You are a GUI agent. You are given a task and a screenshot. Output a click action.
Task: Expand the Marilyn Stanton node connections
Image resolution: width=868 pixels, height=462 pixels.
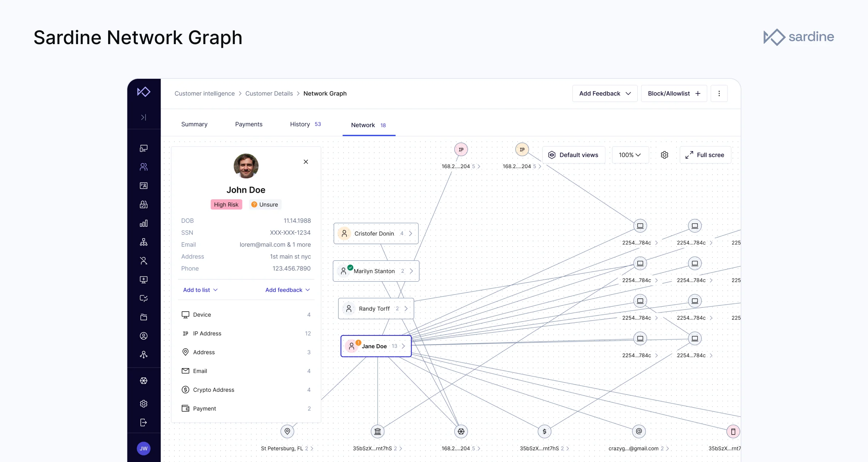point(411,271)
